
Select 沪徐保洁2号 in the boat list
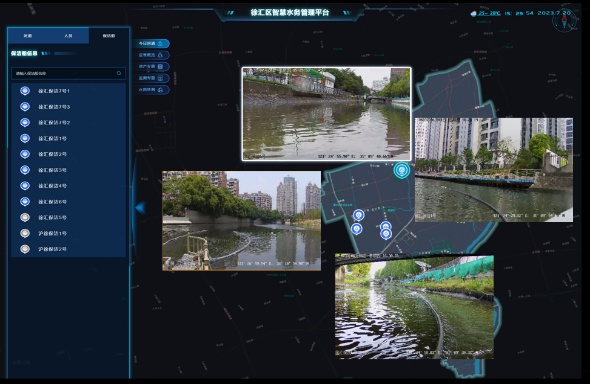tap(68, 249)
